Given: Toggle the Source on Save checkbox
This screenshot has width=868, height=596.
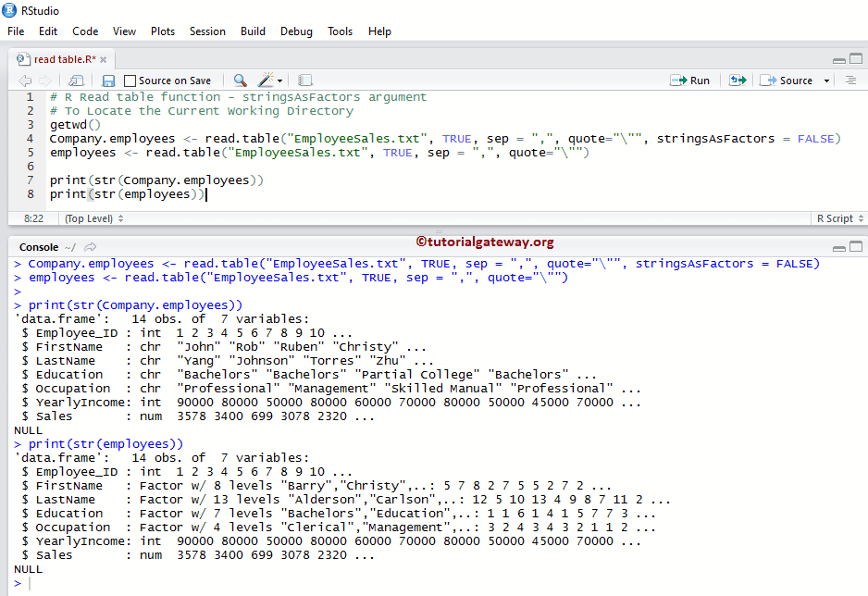Looking at the screenshot, I should tap(130, 81).
